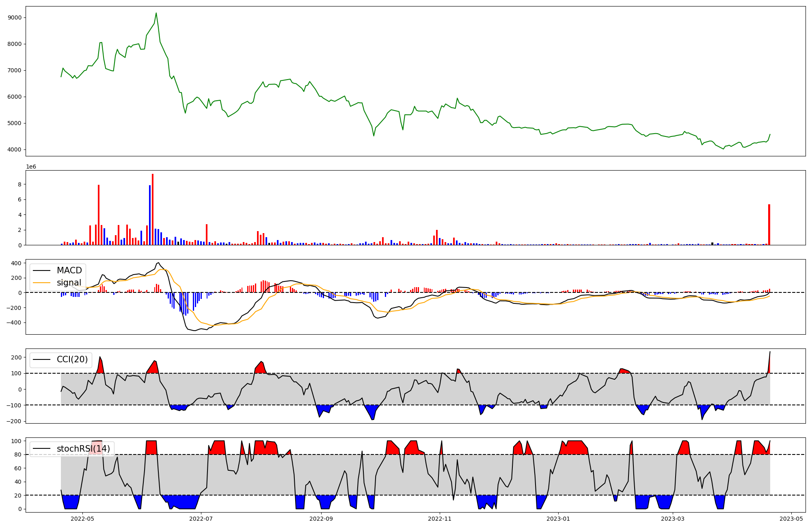
Task: Click the 2022-07 date tick label
Action: pyautogui.click(x=201, y=519)
